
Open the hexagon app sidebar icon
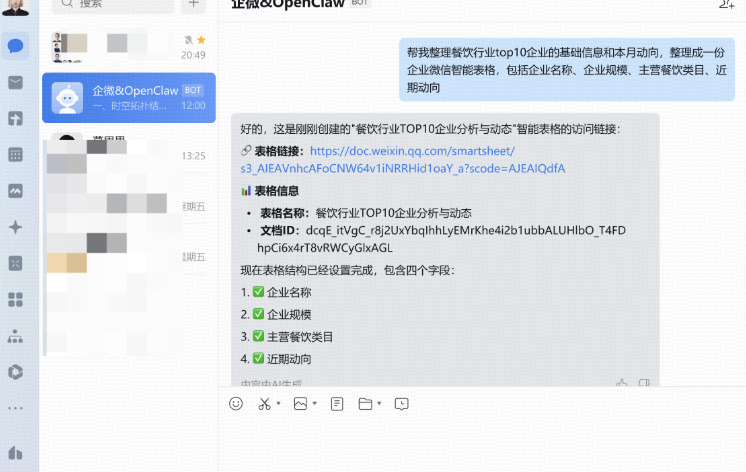15,372
